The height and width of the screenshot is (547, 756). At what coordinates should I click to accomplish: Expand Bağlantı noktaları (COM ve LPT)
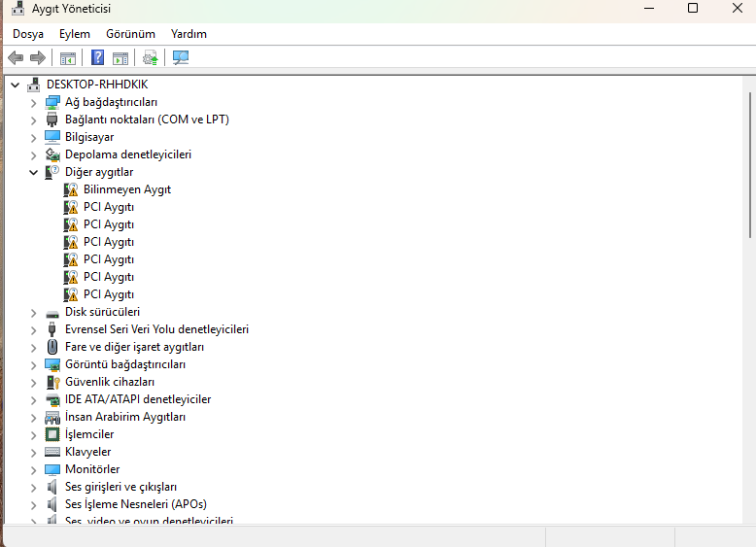pyautogui.click(x=33, y=120)
